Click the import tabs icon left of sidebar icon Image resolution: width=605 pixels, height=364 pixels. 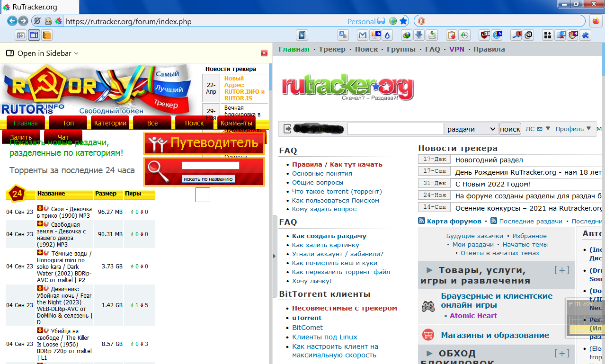[x=21, y=35]
